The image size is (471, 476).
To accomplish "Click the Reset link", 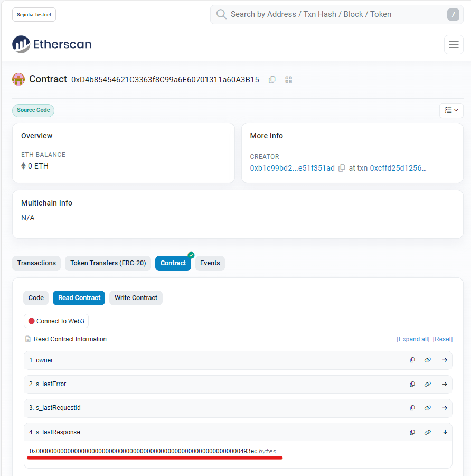I will coord(442,339).
